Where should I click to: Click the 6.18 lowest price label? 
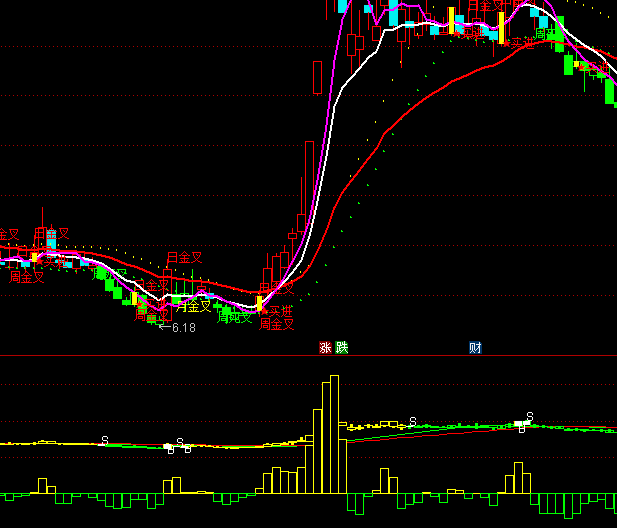(x=183, y=328)
